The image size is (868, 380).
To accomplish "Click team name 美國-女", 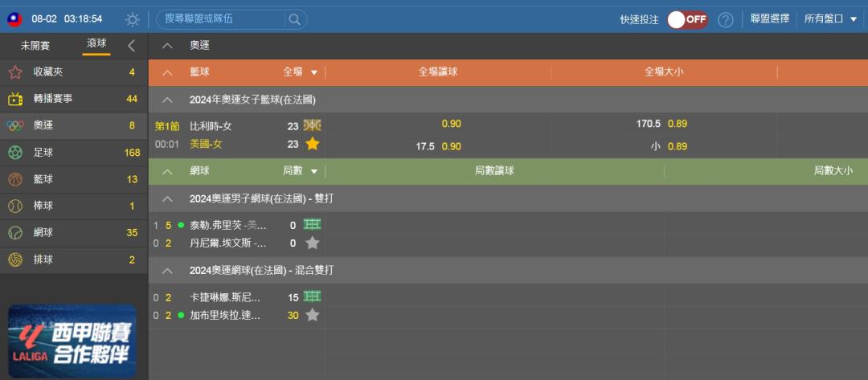I will [x=206, y=144].
